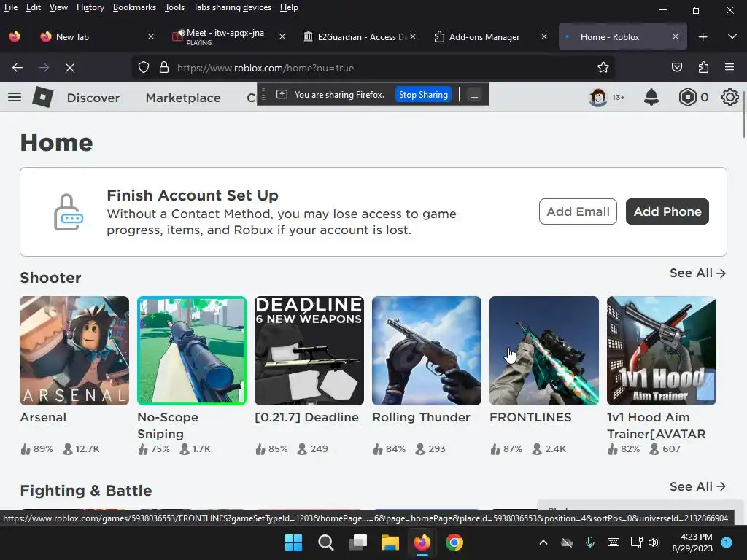Open the clock and date panel
The height and width of the screenshot is (560, 747).
tap(692, 542)
